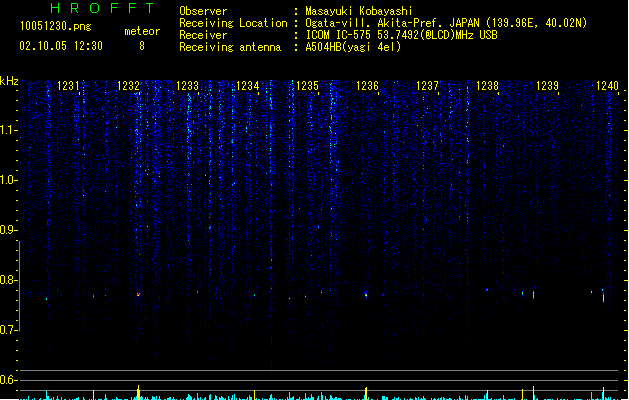
Task: Click the Receiver label
Action: pyautogui.click(x=203, y=35)
